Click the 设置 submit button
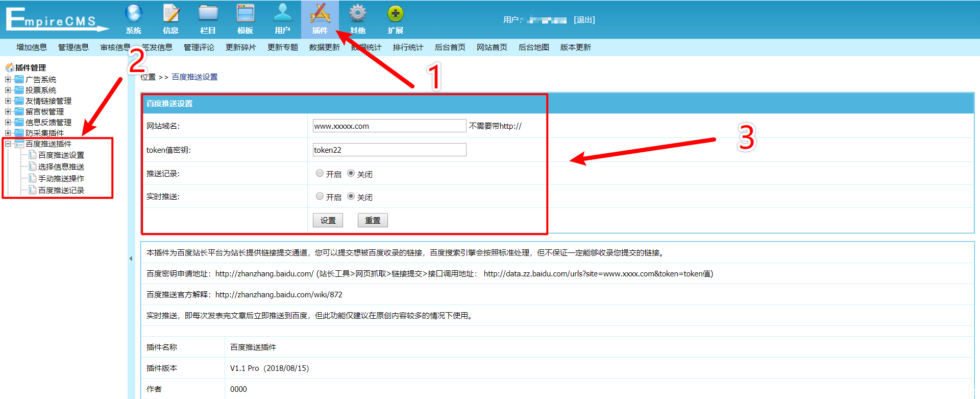Screen dimensions: 980x399 pyautogui.click(x=328, y=220)
